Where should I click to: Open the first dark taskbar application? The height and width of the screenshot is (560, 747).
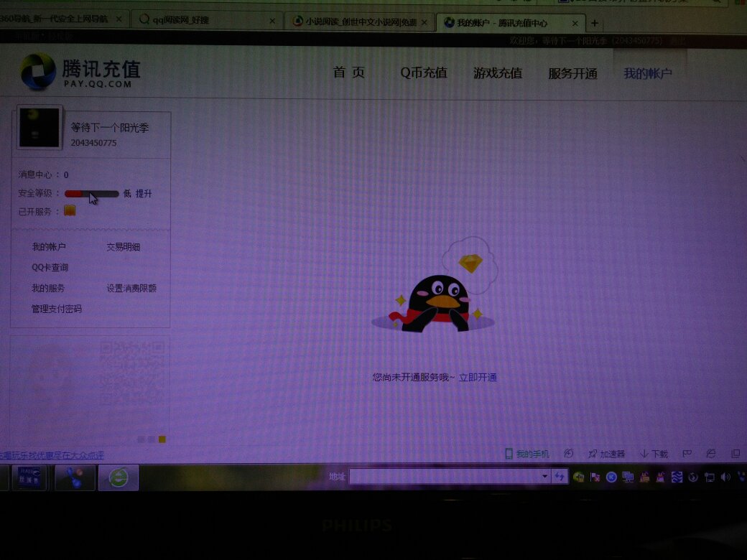pos(29,477)
